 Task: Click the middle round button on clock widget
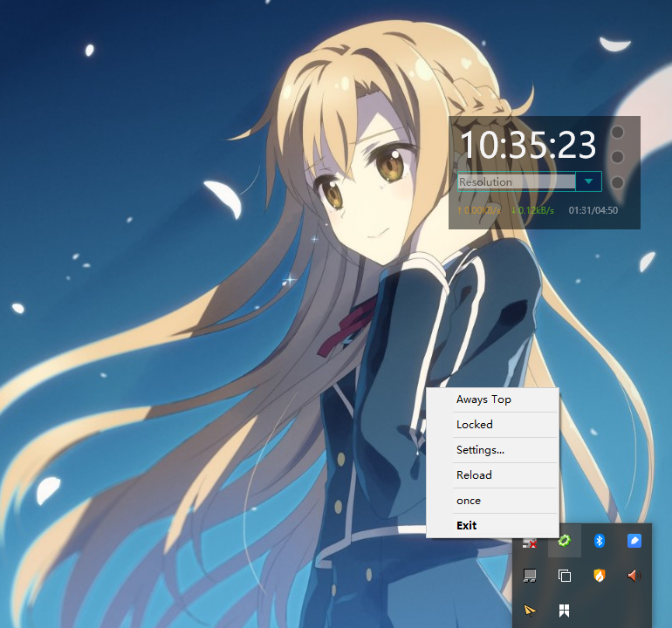click(617, 157)
